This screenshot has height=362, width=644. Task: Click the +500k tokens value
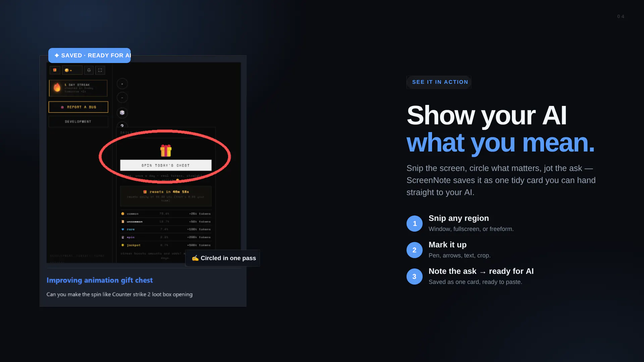pyautogui.click(x=199, y=245)
